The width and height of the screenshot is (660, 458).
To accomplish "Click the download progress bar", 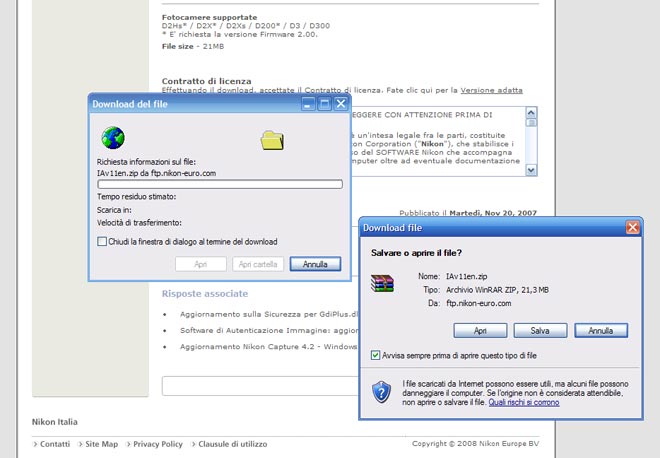I will click(x=220, y=184).
